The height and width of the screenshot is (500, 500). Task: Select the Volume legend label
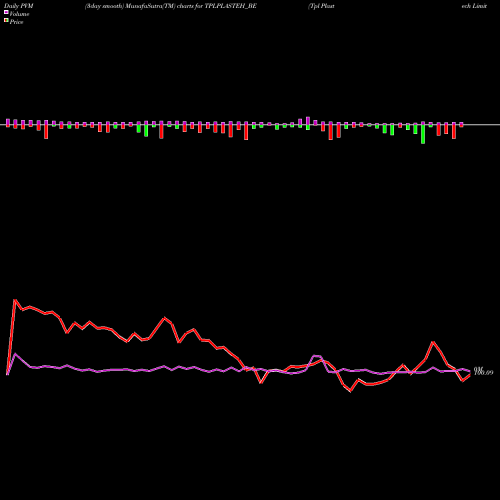pos(19,14)
